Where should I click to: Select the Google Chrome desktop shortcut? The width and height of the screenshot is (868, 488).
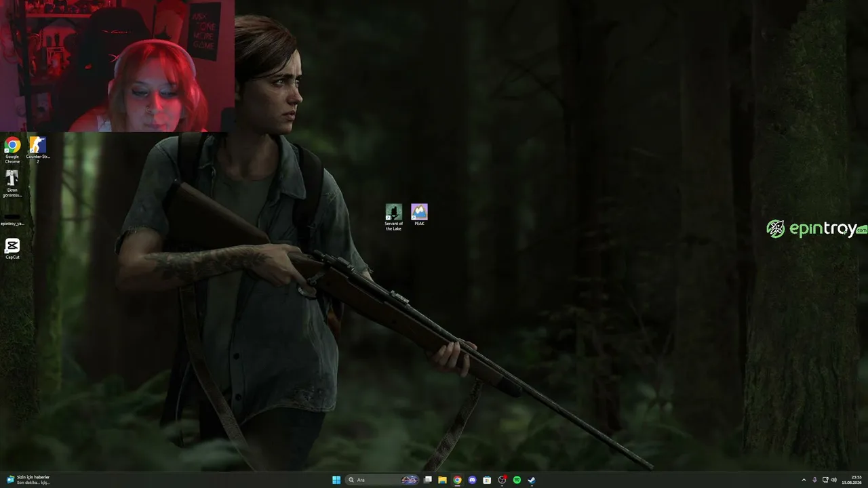tap(12, 150)
